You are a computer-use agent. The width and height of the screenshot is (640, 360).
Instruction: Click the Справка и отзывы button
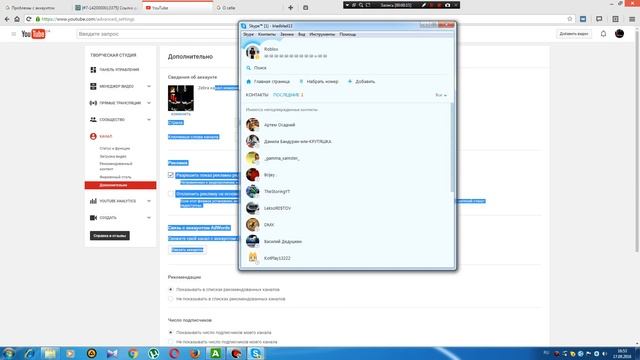[x=110, y=236]
